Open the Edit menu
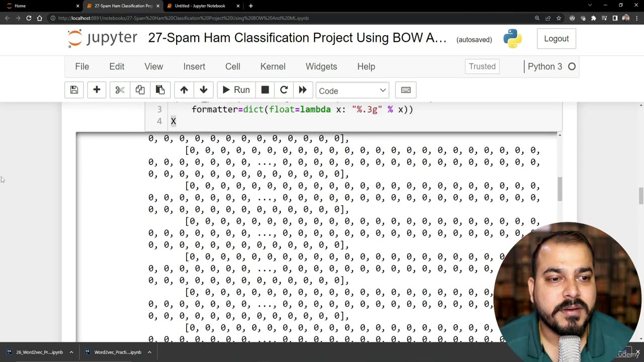The width and height of the screenshot is (644, 362). (x=117, y=66)
